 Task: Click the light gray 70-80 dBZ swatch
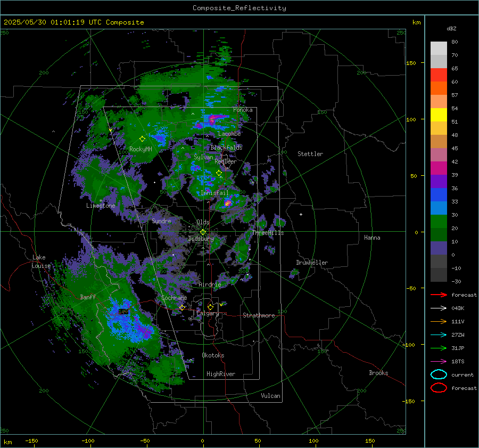point(439,48)
